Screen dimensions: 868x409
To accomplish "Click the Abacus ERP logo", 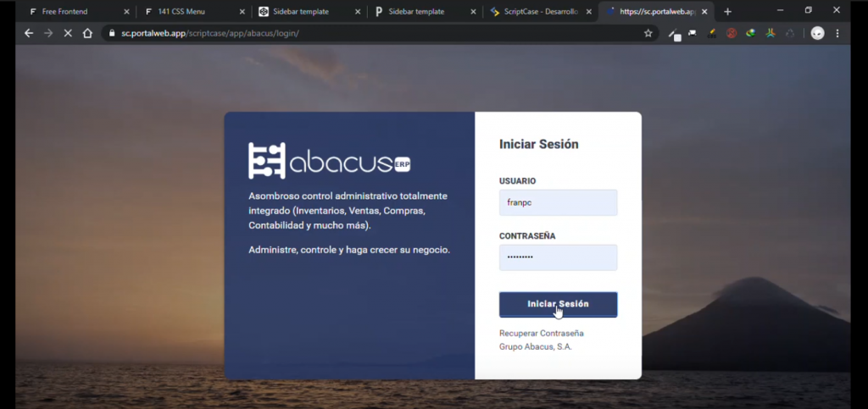I will pyautogui.click(x=330, y=161).
